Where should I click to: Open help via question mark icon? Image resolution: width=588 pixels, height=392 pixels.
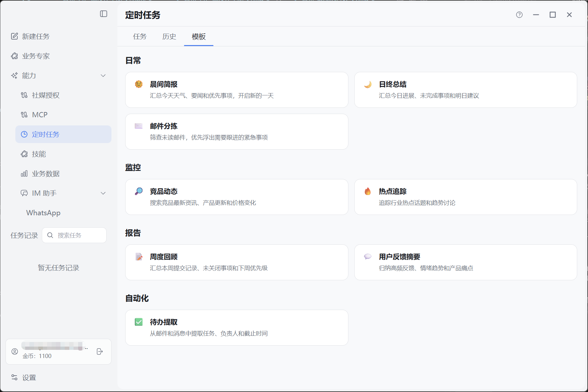(x=519, y=15)
